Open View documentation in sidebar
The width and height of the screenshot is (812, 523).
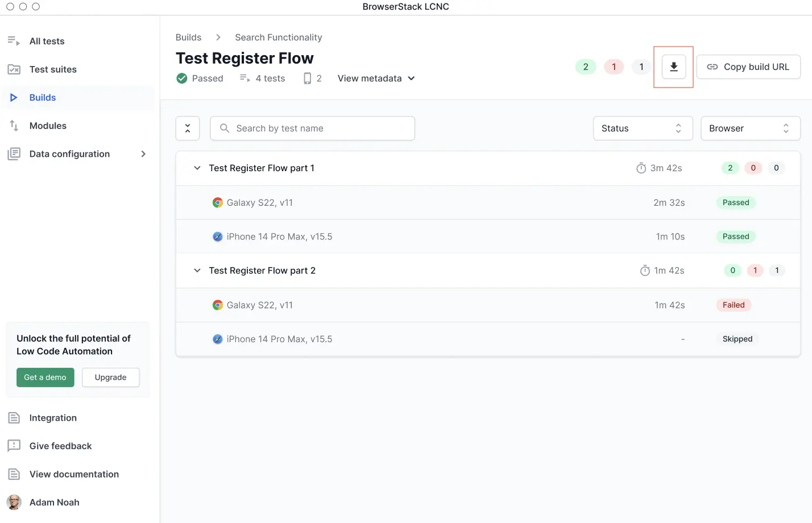74,474
